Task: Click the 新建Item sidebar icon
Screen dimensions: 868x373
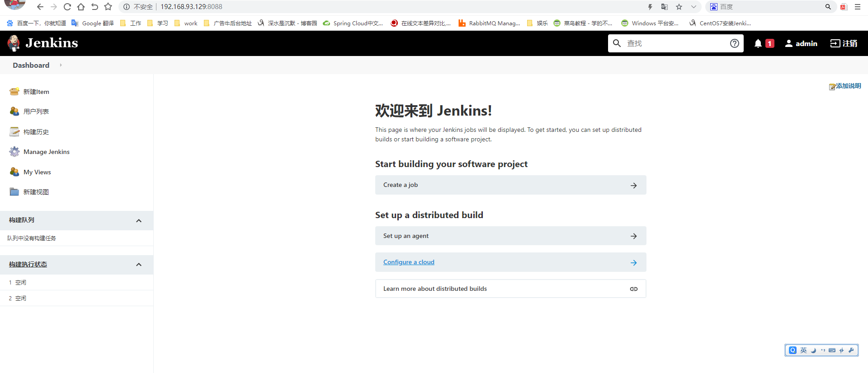Action: tap(14, 92)
